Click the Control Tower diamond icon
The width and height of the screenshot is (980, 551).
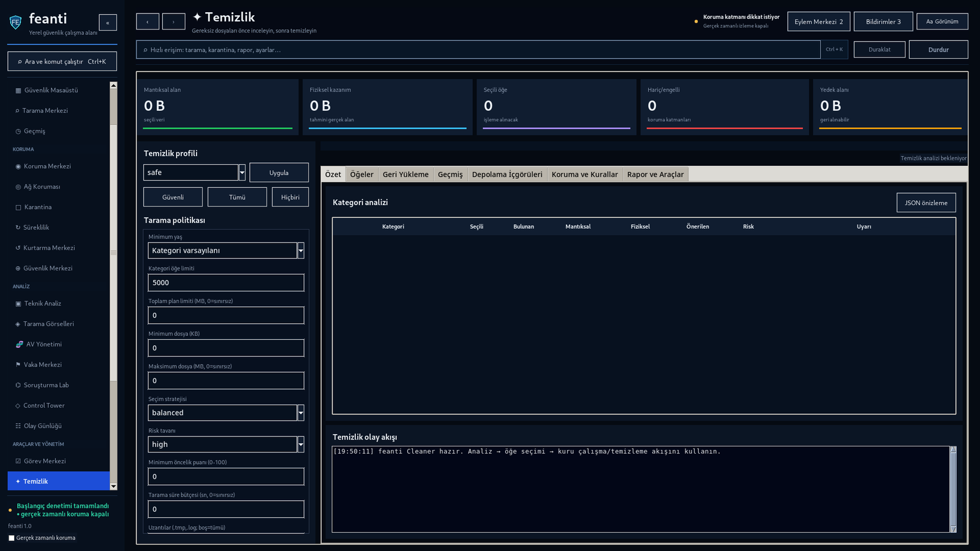pos(18,406)
